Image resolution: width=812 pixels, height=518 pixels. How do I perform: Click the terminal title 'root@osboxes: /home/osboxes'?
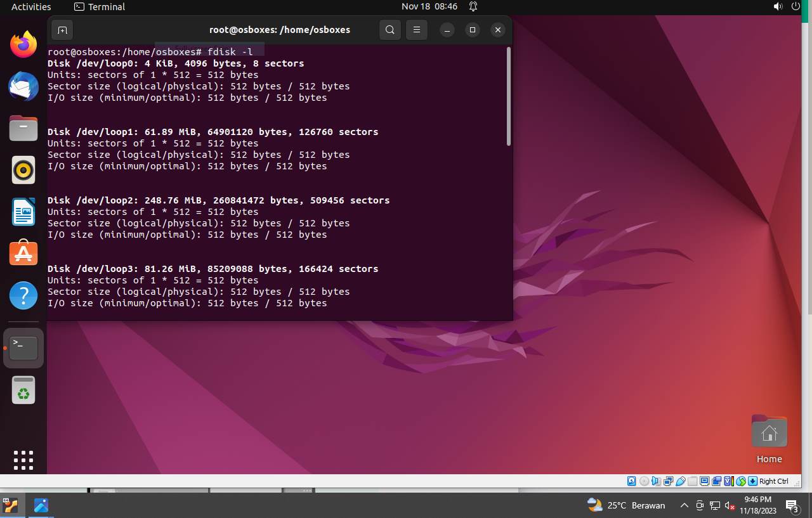click(x=280, y=30)
